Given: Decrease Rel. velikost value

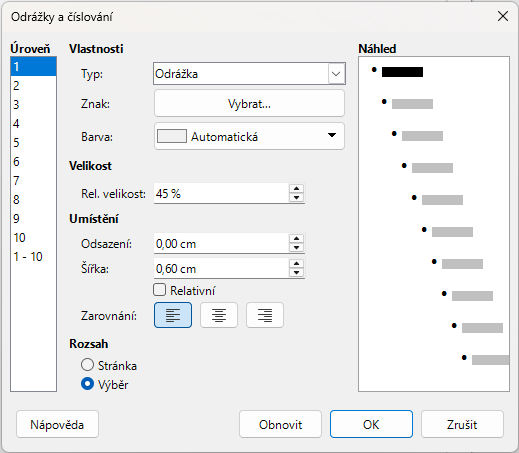Looking at the screenshot, I should pos(296,198).
